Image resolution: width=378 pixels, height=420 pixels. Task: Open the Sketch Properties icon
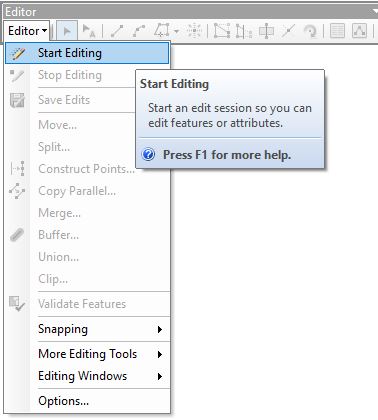359,31
